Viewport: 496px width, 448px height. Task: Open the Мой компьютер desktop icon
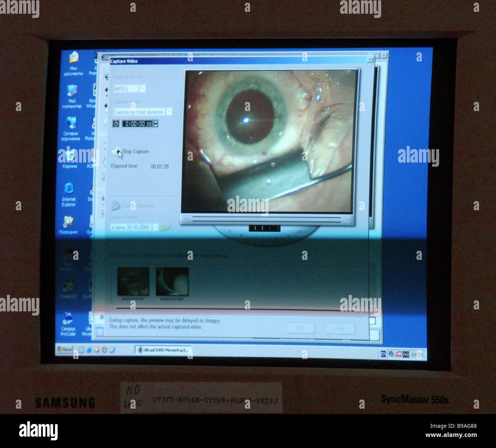(x=72, y=97)
